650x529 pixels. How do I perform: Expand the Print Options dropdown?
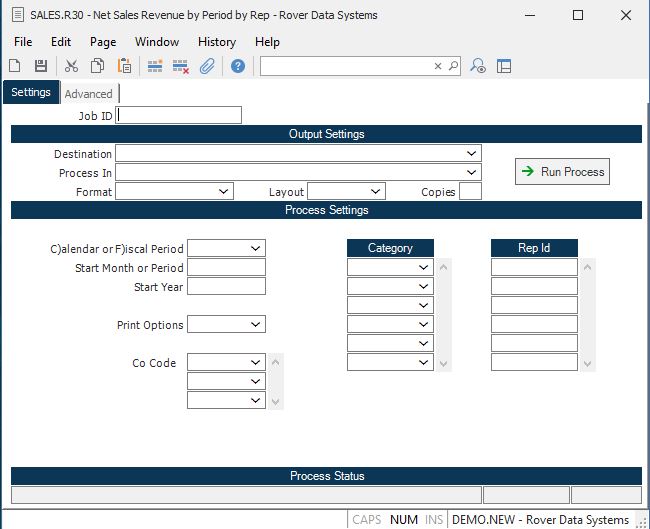256,325
